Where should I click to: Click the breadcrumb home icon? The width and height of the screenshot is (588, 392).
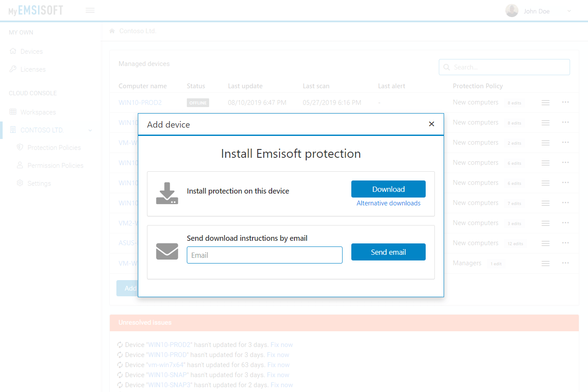112,31
